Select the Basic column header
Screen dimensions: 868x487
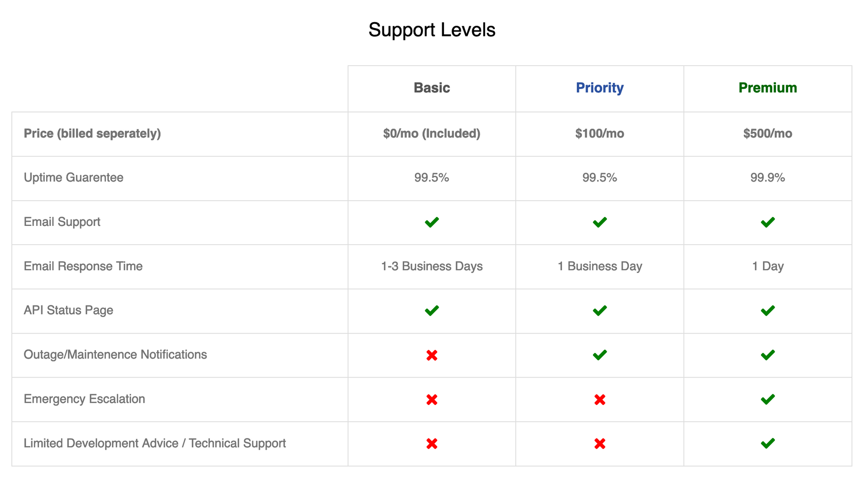(x=432, y=88)
